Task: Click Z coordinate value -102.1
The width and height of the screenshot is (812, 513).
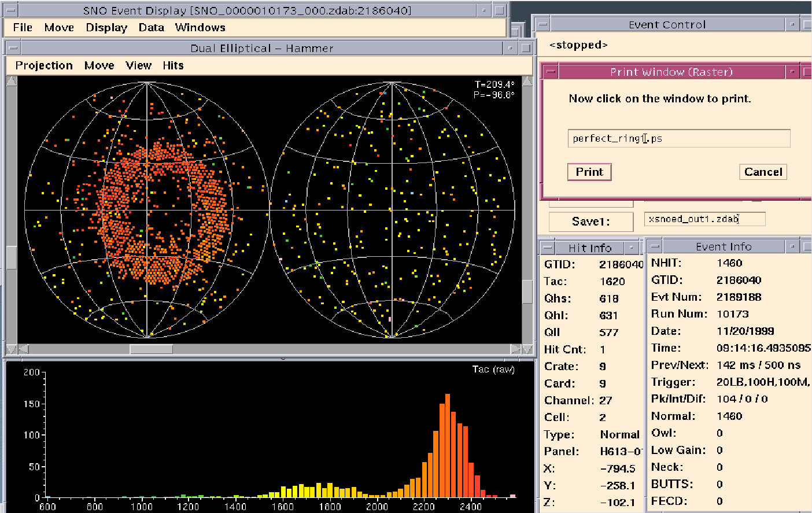Action: pos(618,503)
